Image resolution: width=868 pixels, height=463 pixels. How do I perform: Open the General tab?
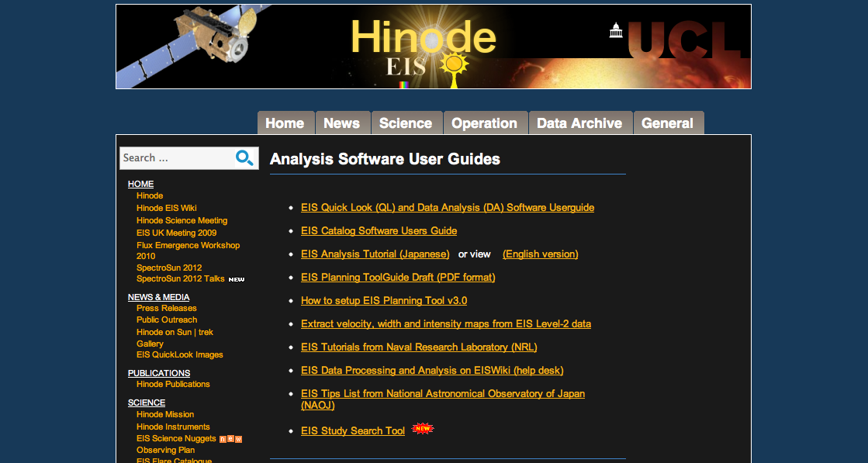pos(667,123)
